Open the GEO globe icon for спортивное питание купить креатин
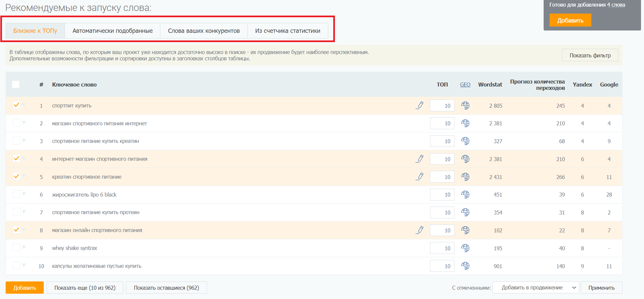Viewport: 644px width, 299px height. [465, 141]
